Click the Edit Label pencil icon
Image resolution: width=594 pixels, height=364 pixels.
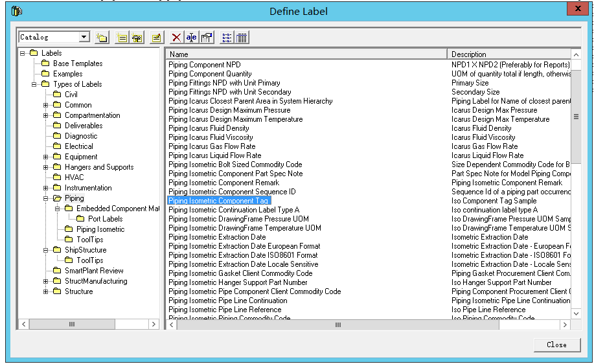click(156, 38)
